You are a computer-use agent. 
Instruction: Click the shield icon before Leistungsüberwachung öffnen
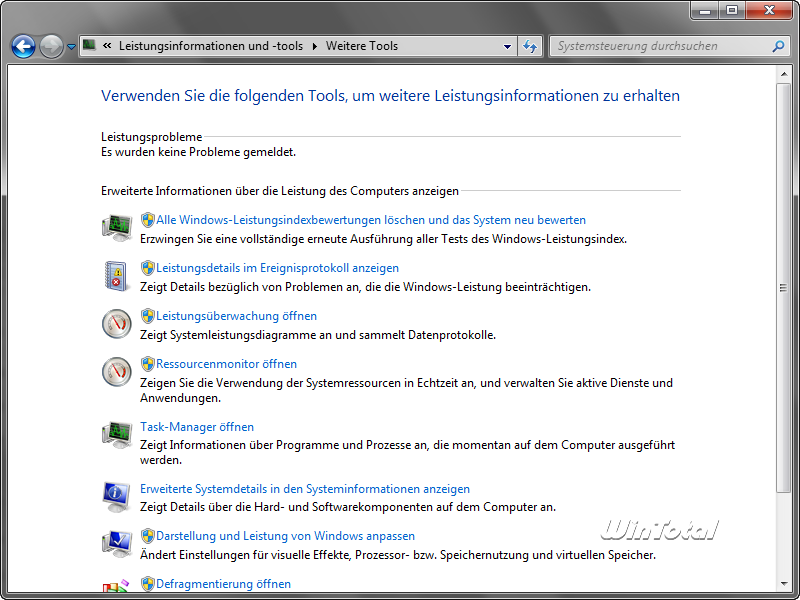pos(147,316)
